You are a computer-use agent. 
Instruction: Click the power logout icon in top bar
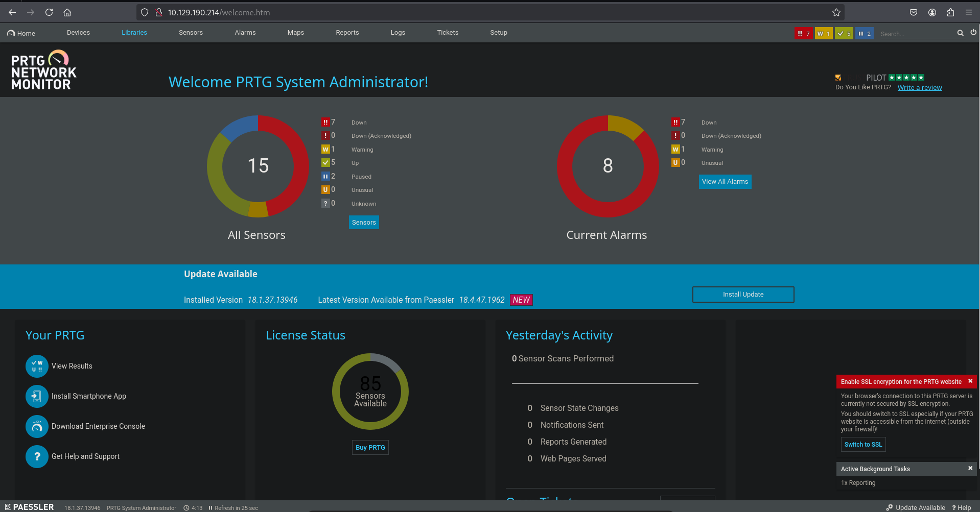click(x=973, y=33)
